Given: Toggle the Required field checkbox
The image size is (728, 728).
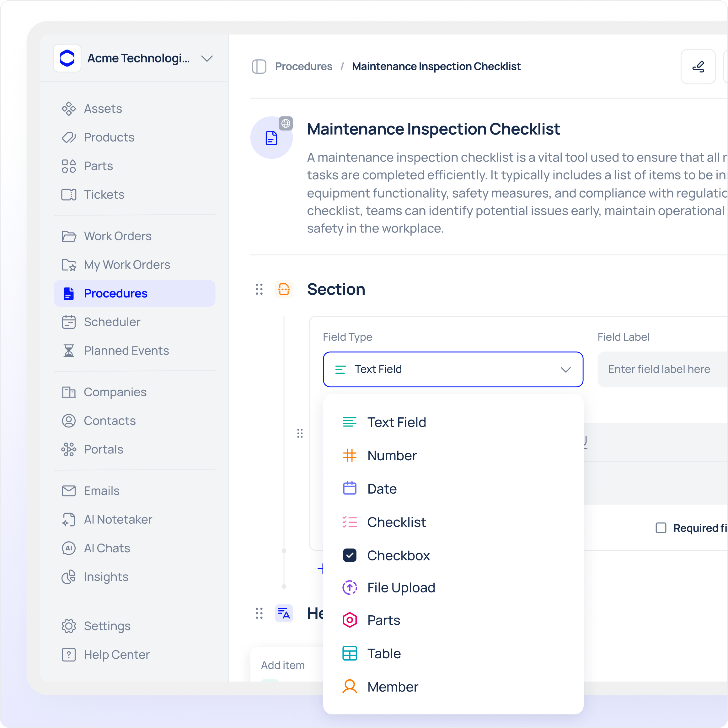Looking at the screenshot, I should [x=661, y=528].
